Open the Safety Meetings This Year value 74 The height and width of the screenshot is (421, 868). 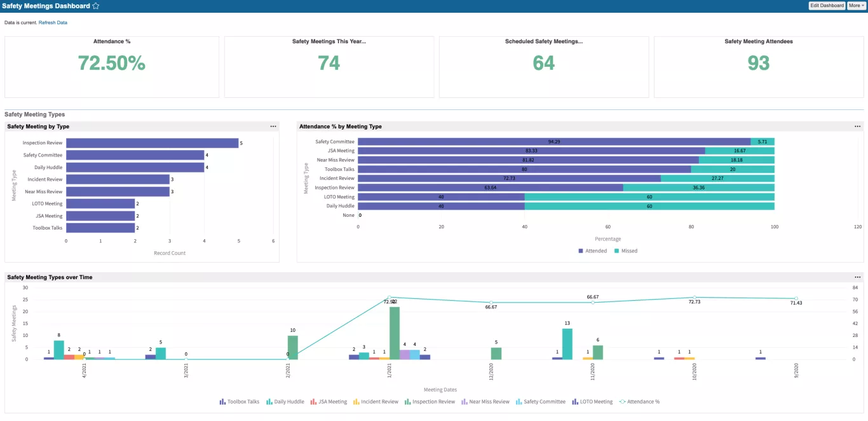click(x=329, y=63)
